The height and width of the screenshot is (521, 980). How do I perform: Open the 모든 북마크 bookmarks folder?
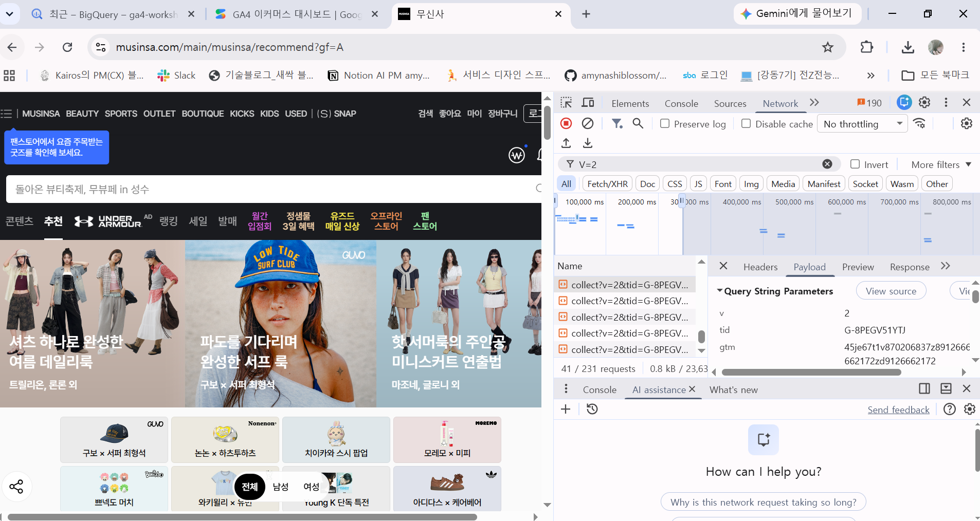[x=935, y=76]
